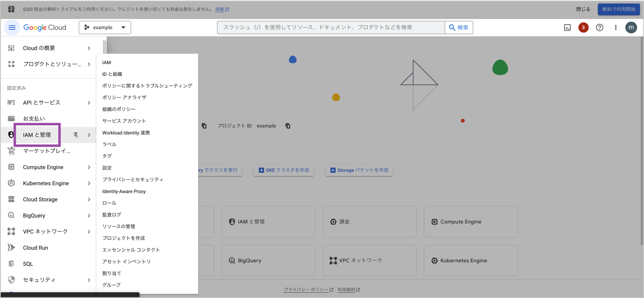The image size is (644, 298).
Task: Click the BigQuery icon in sidebar
Action: pyautogui.click(x=11, y=215)
